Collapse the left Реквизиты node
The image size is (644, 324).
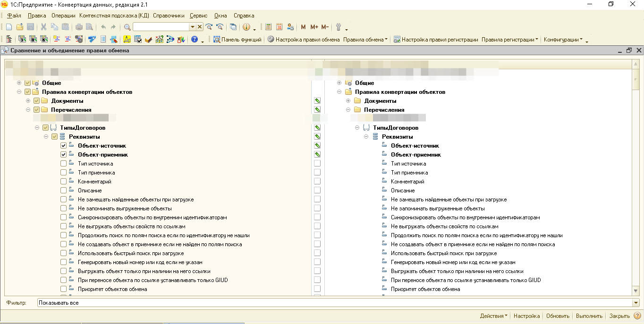click(46, 137)
